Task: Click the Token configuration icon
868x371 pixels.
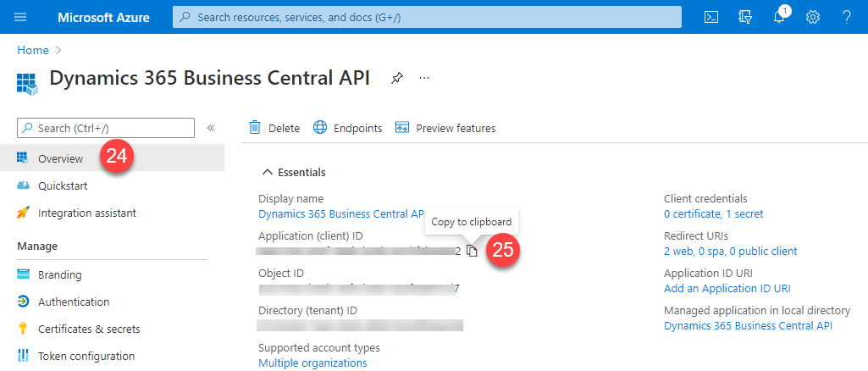Action: [x=23, y=356]
